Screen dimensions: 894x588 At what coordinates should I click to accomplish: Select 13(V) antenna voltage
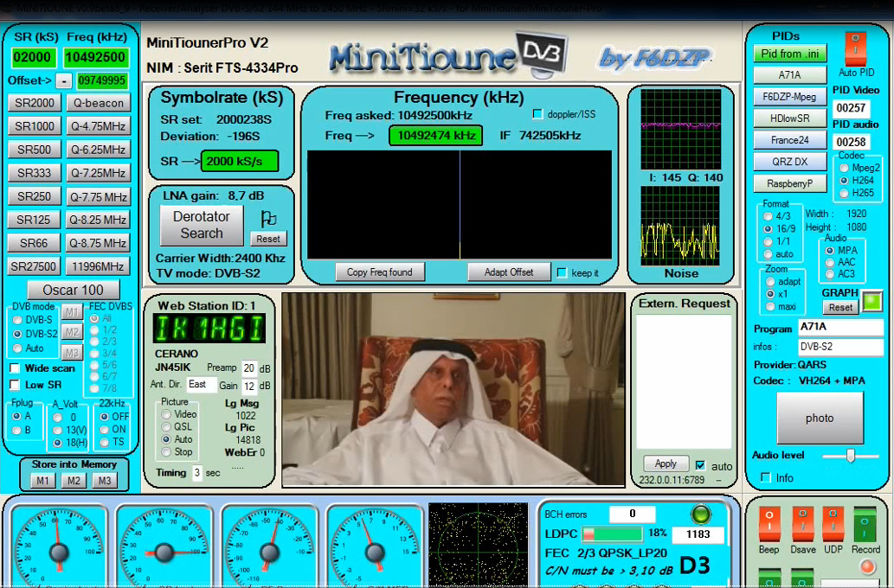pyautogui.click(x=58, y=430)
